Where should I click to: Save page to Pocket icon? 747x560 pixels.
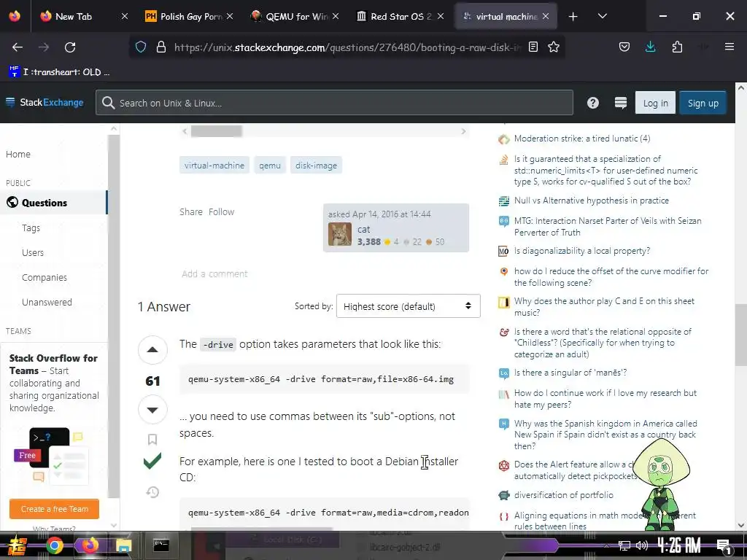click(x=624, y=47)
